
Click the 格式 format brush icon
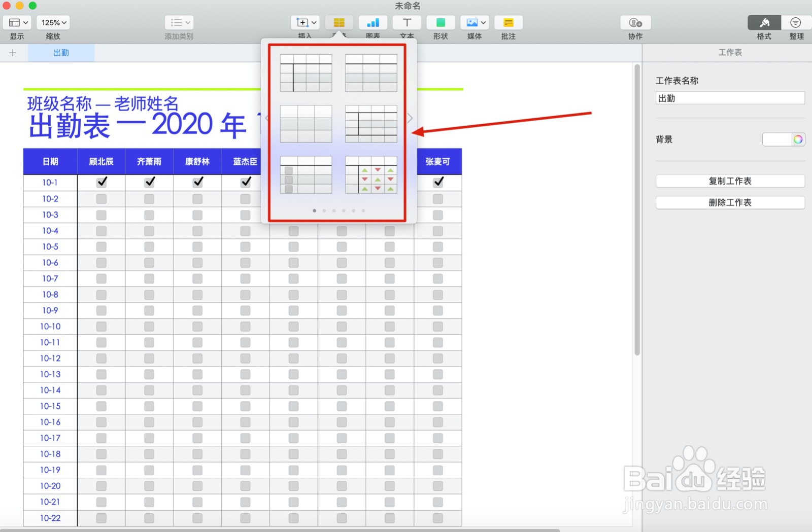[764, 22]
